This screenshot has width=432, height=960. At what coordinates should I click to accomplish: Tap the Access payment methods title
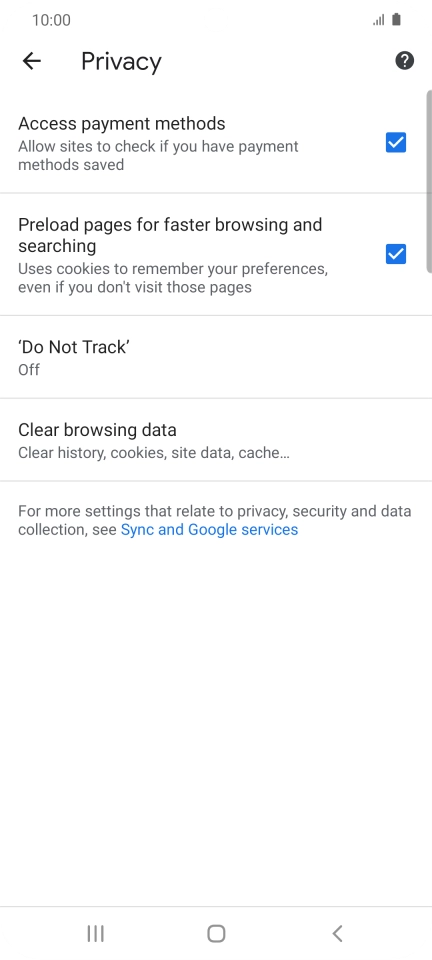pyautogui.click(x=122, y=124)
